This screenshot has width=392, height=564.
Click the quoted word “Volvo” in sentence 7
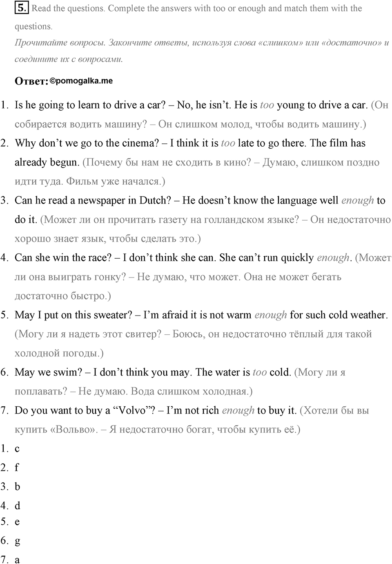(132, 410)
